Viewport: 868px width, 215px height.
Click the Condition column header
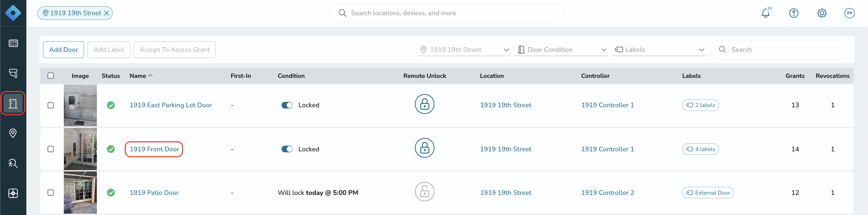[x=291, y=76]
